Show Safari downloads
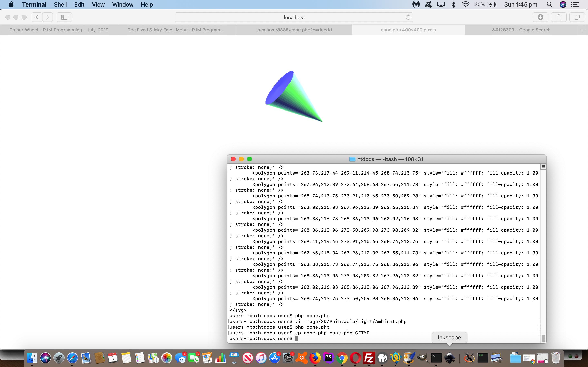 tap(540, 17)
